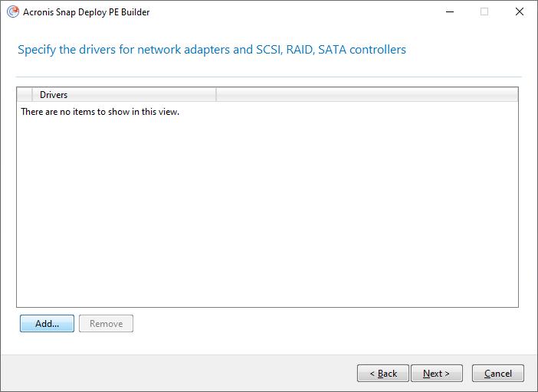Cancel the PE Builder wizard
This screenshot has height=392, width=538.
(x=497, y=374)
